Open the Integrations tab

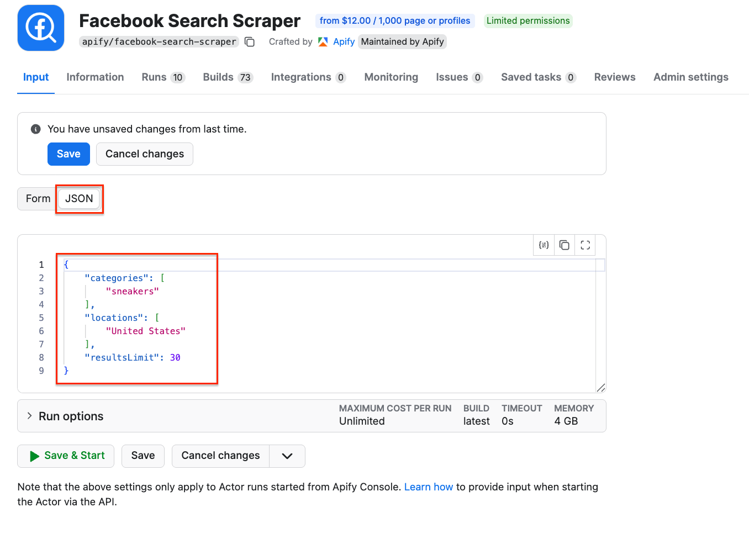click(300, 77)
